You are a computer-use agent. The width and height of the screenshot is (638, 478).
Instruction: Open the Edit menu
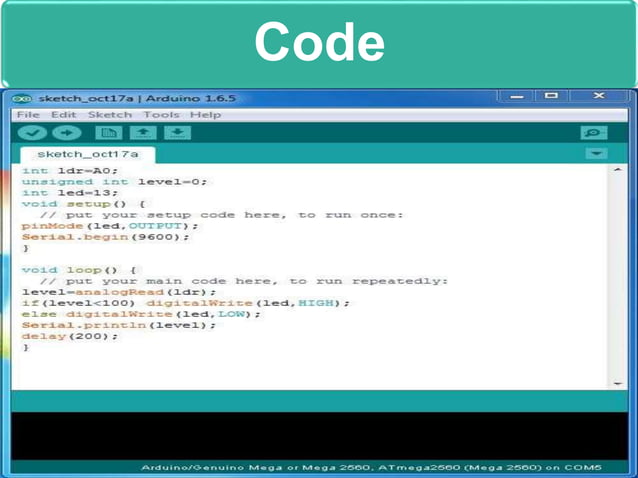64,115
